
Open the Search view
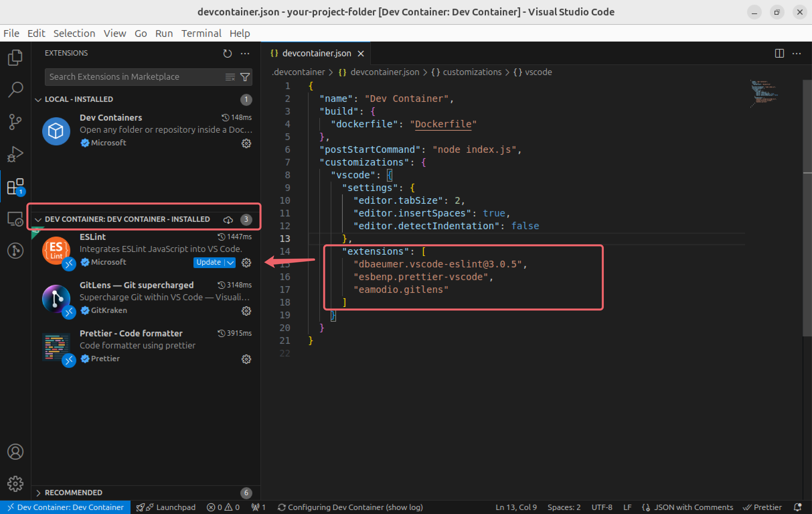click(x=15, y=89)
